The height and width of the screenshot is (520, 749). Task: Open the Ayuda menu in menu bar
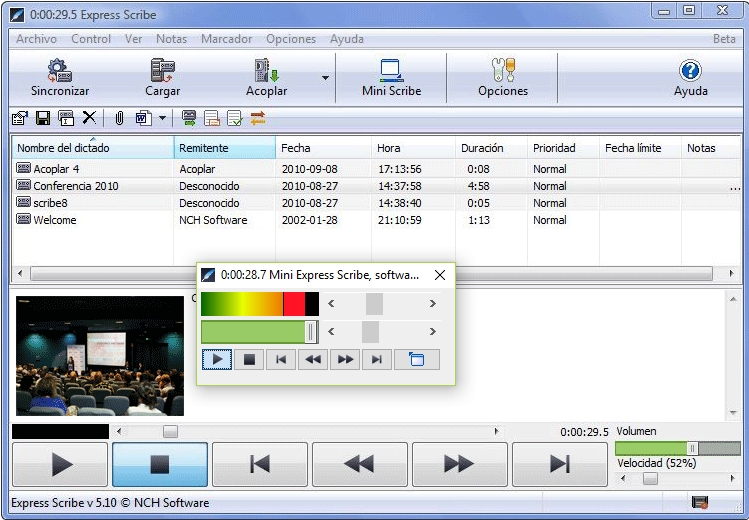pos(347,39)
